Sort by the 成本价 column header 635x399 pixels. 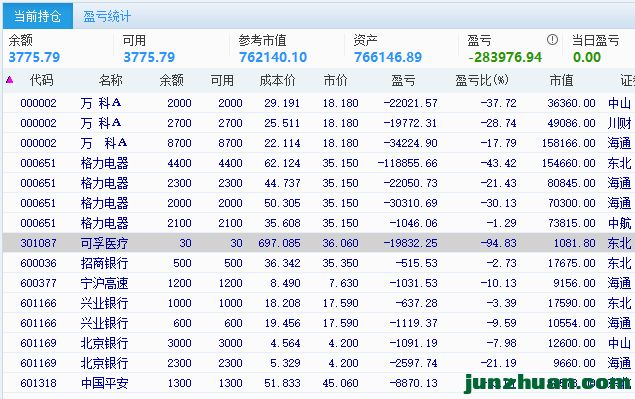coord(277,80)
